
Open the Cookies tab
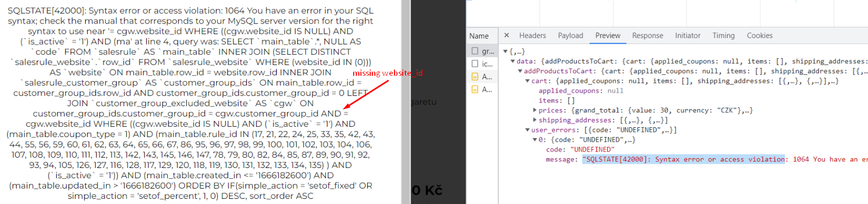(760, 36)
